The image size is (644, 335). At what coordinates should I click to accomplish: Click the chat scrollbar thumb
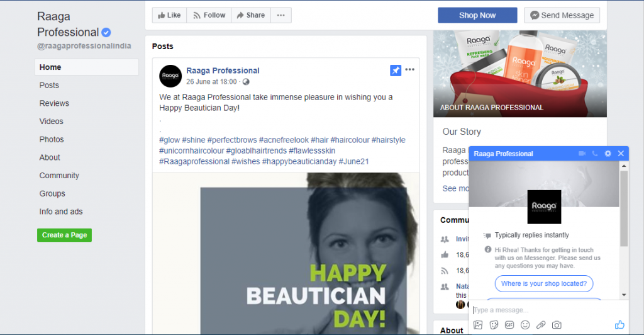(624, 208)
